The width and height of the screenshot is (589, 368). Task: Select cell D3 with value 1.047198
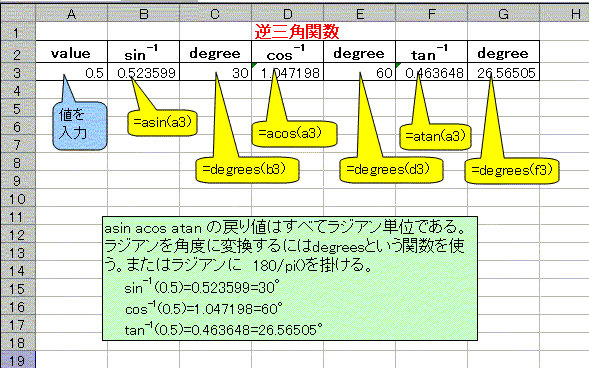tap(287, 72)
